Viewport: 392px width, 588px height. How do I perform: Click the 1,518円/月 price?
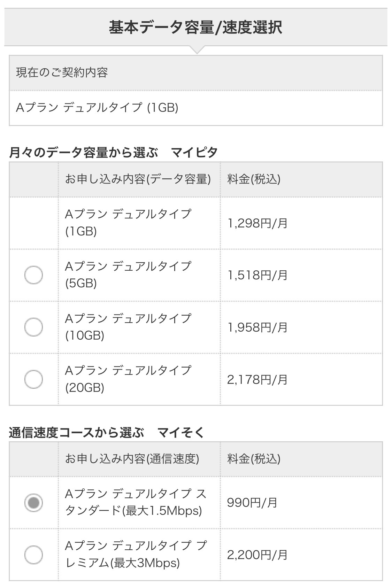click(257, 275)
